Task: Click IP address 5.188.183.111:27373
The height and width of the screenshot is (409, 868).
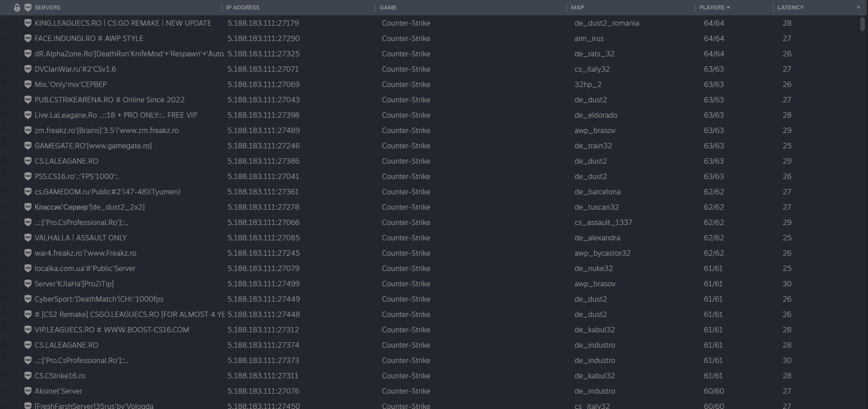Action: [x=263, y=360]
